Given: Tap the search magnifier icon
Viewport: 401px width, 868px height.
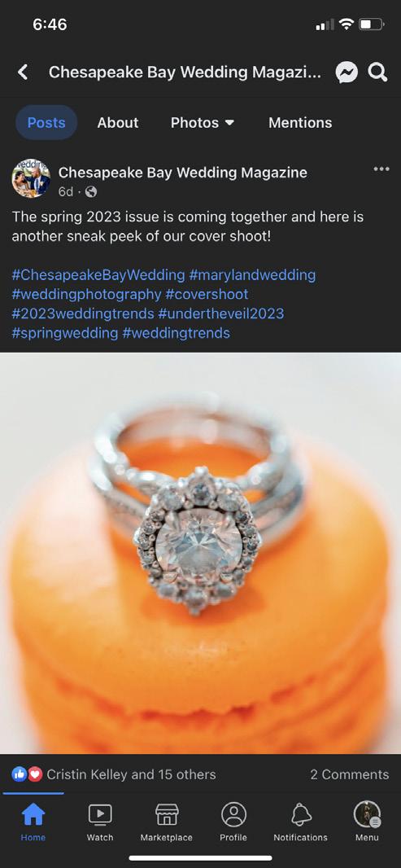Looking at the screenshot, I should (377, 72).
